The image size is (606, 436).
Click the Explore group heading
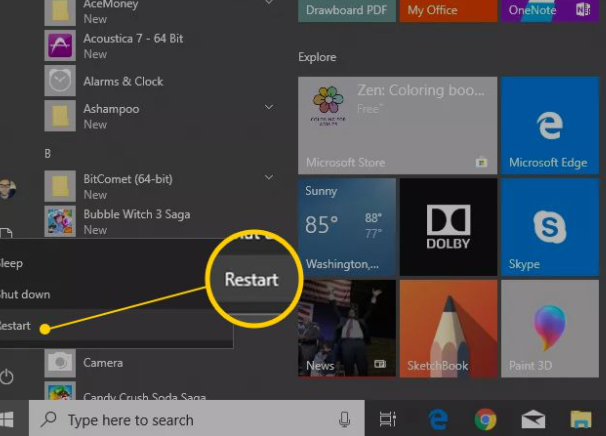point(317,57)
